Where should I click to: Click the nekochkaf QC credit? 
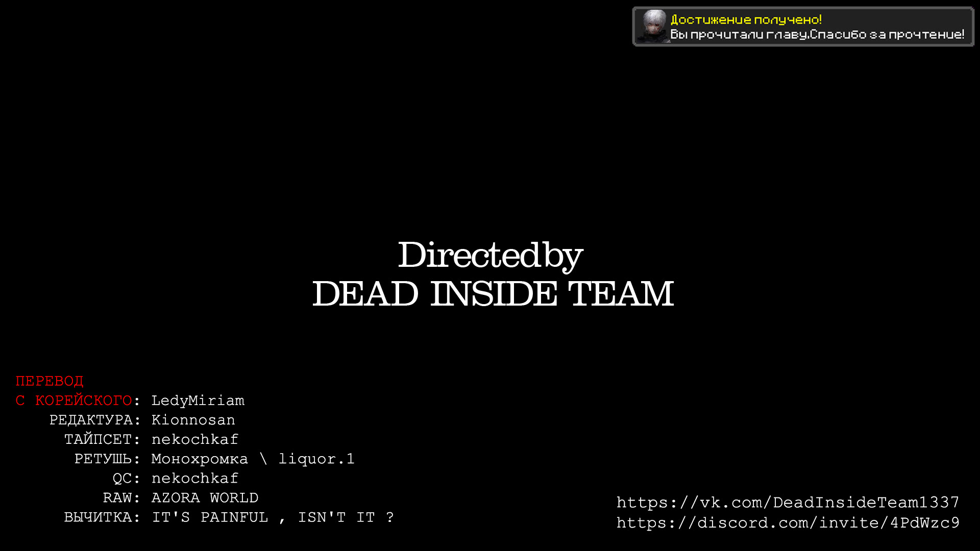click(x=194, y=479)
